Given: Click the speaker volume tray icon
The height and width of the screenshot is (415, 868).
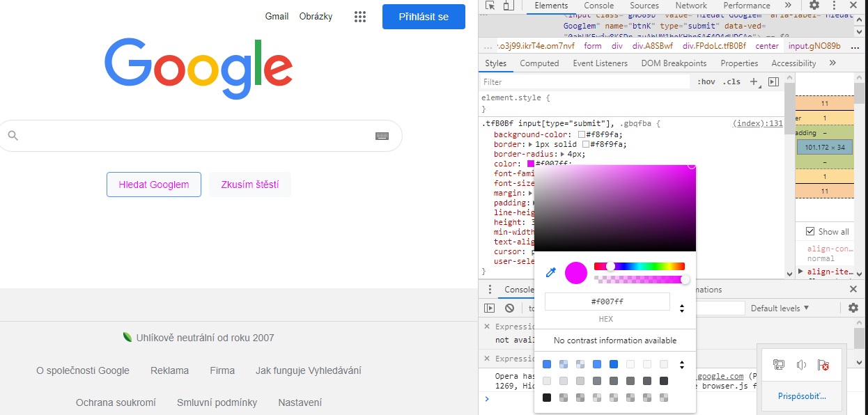Looking at the screenshot, I should click(801, 365).
